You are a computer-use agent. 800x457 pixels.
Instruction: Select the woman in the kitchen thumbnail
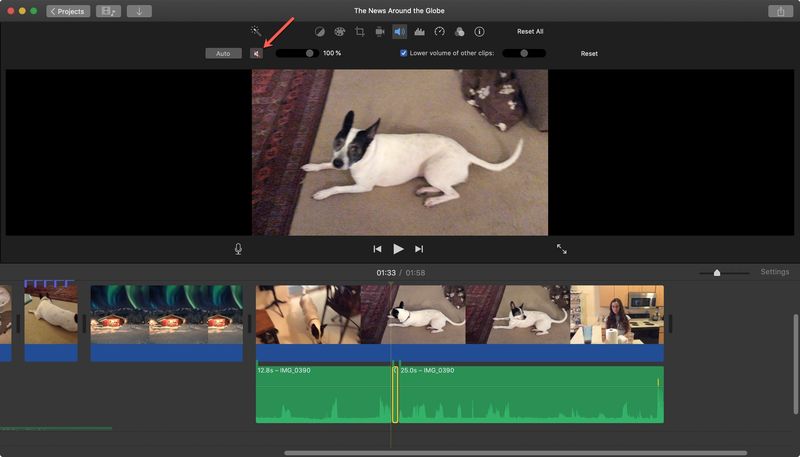pyautogui.click(x=617, y=314)
